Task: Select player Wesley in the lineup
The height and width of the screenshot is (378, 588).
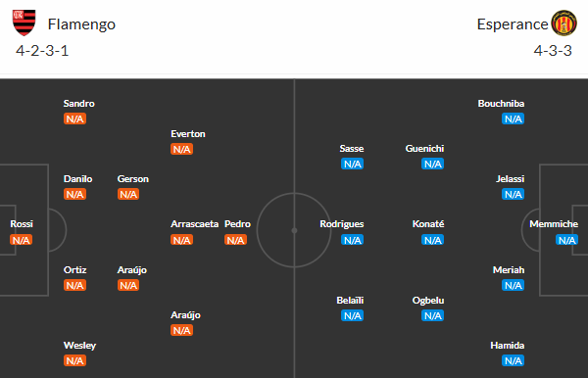Action: pos(79,346)
